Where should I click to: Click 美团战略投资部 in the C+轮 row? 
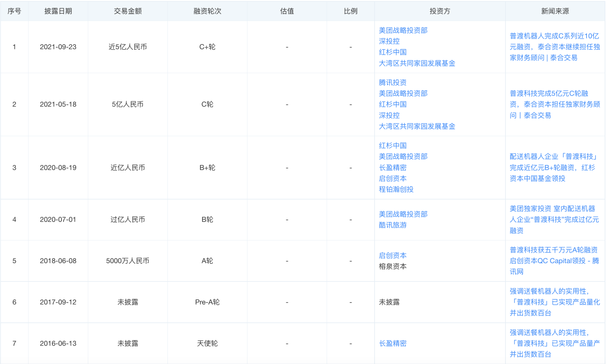click(x=403, y=30)
